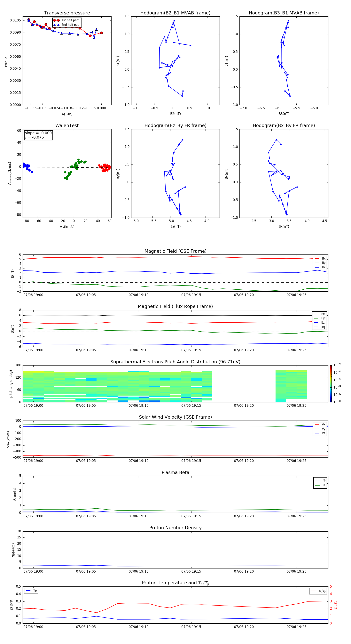Click the 'Solar Wind Velocity (GSE Frame)' title
This screenshot has width=351, height=644.
pyautogui.click(x=175, y=417)
